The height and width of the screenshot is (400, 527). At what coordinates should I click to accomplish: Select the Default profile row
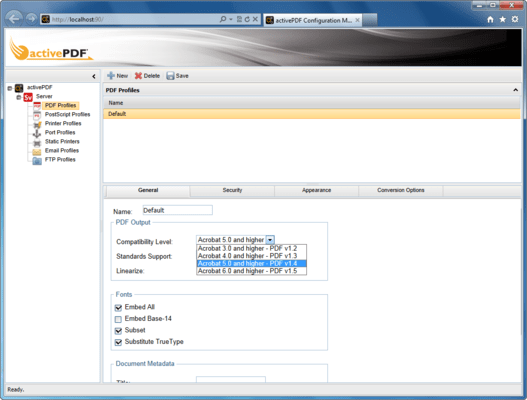tap(312, 114)
